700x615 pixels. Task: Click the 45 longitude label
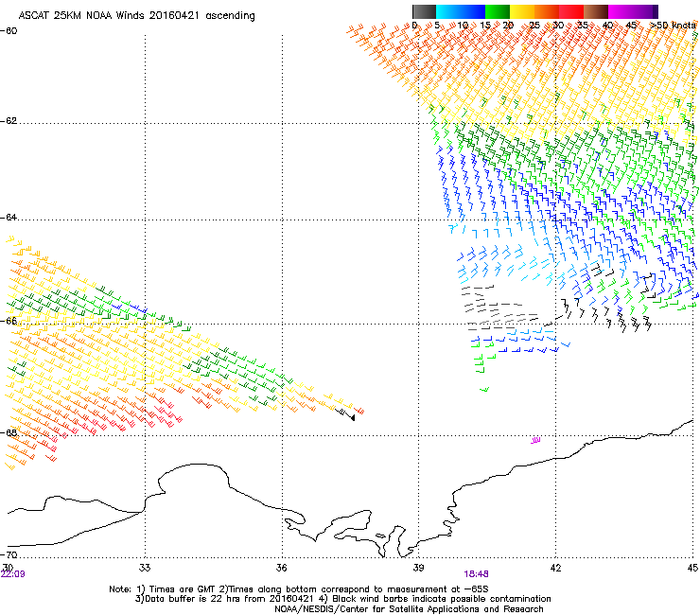tap(692, 568)
